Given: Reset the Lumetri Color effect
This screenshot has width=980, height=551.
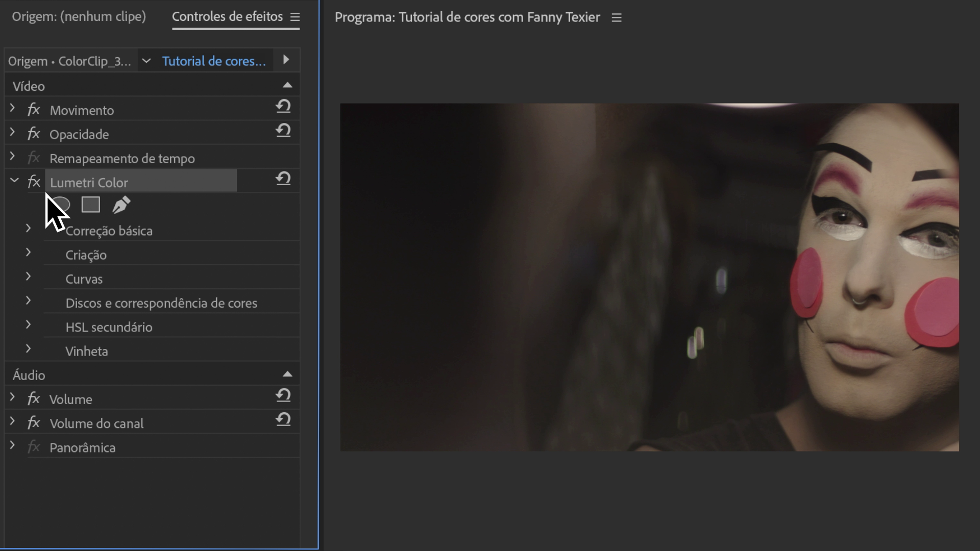Looking at the screenshot, I should 283,179.
